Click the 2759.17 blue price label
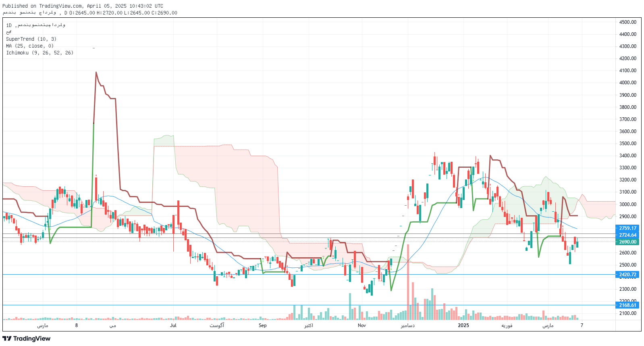644x346 pixels. 627,228
